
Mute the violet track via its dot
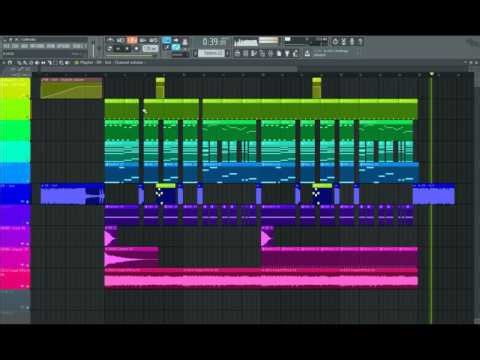tap(27, 244)
